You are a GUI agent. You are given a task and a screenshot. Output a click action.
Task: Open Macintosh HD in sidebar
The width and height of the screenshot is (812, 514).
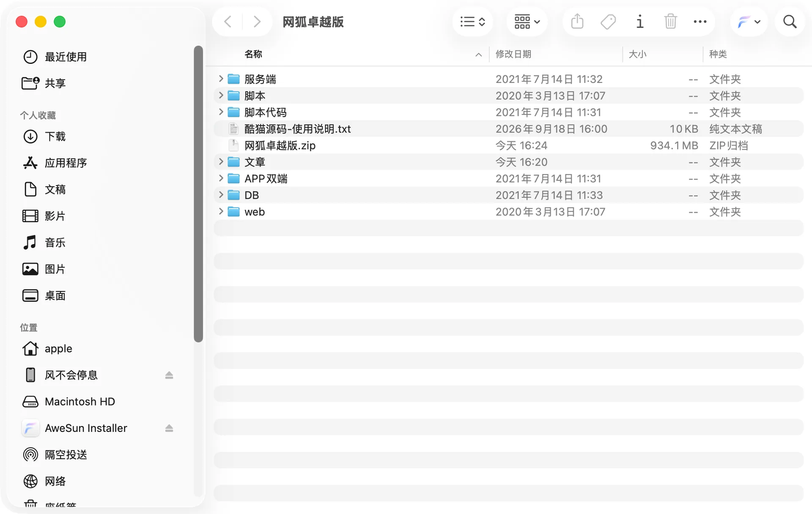(69, 401)
